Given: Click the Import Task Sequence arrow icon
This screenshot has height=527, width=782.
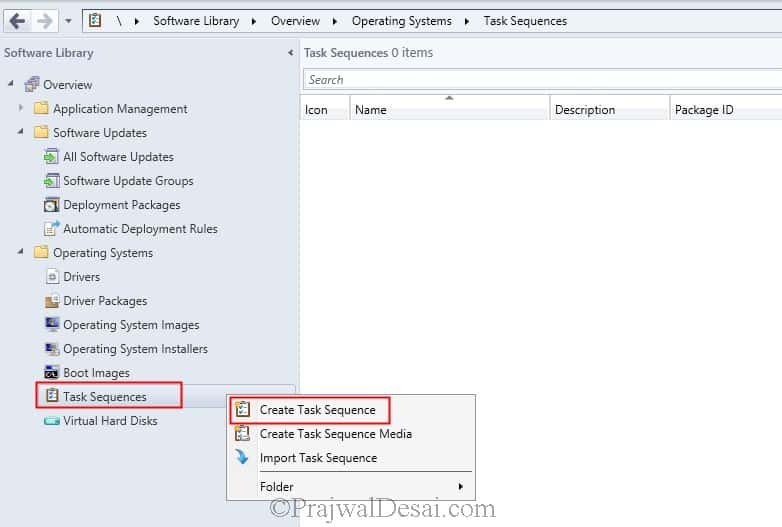Looking at the screenshot, I should click(242, 457).
